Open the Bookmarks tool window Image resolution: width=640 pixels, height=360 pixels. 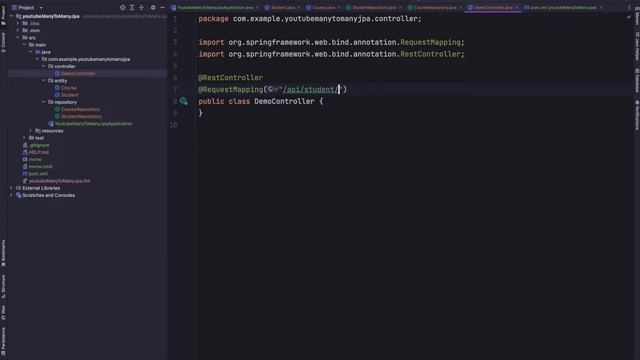click(x=3, y=253)
